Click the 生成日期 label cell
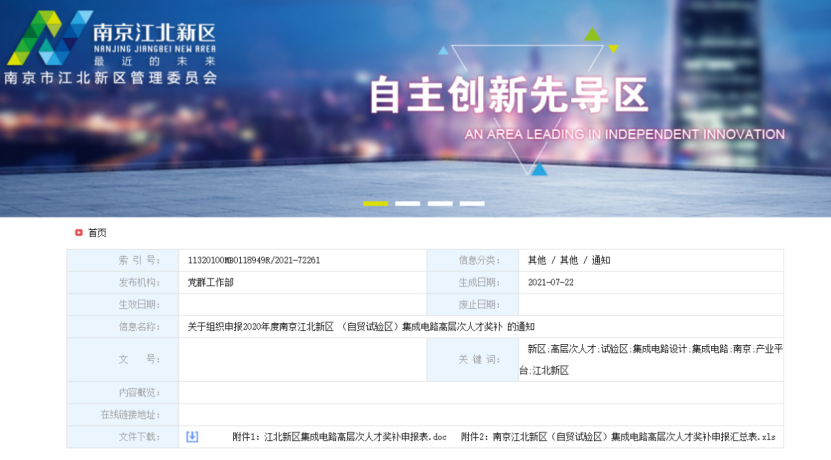Image resolution: width=831 pixels, height=460 pixels. tap(473, 282)
